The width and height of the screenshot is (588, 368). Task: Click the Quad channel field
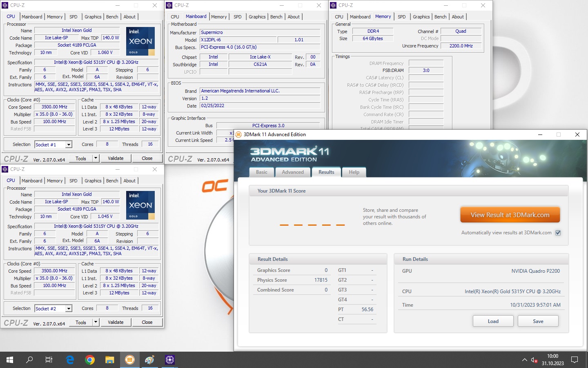[461, 31]
